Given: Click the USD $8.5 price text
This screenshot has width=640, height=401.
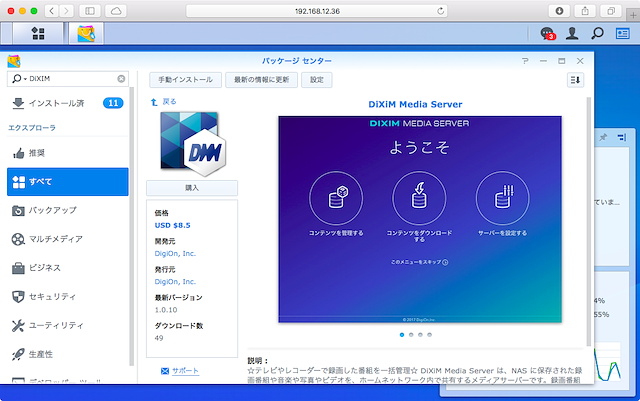Looking at the screenshot, I should tap(172, 225).
